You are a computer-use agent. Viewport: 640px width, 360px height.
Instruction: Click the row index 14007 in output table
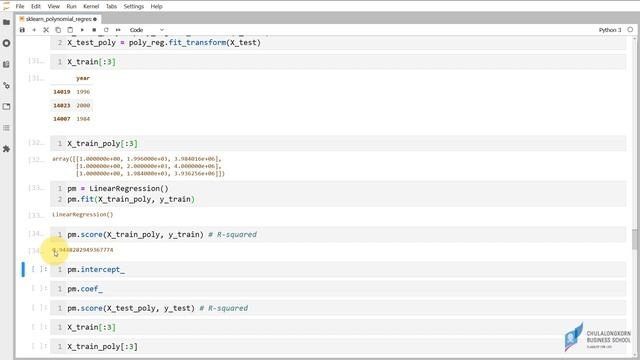tap(62, 119)
